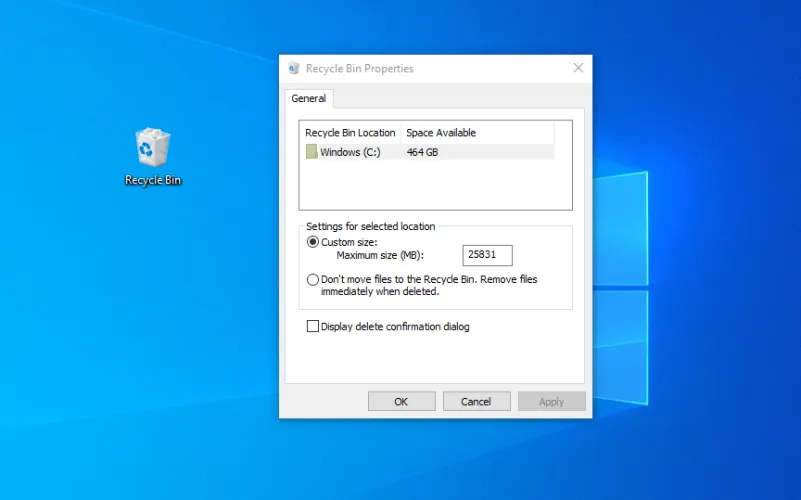
Task: Click the Recycle Bin label under the desktop icon
Action: 153,181
